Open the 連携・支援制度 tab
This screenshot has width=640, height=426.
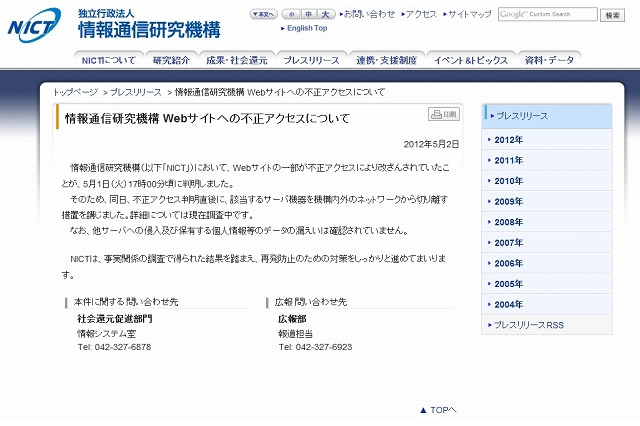pos(387,60)
